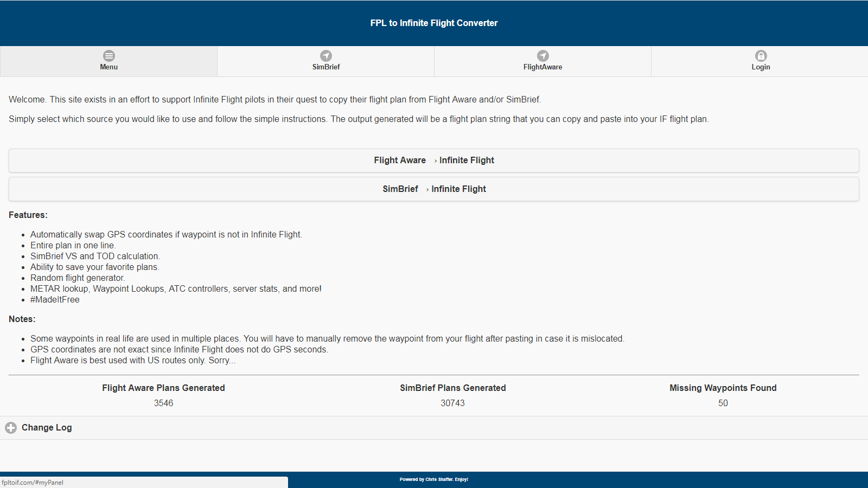
Task: Click the Login padlock icon
Action: pos(761,56)
